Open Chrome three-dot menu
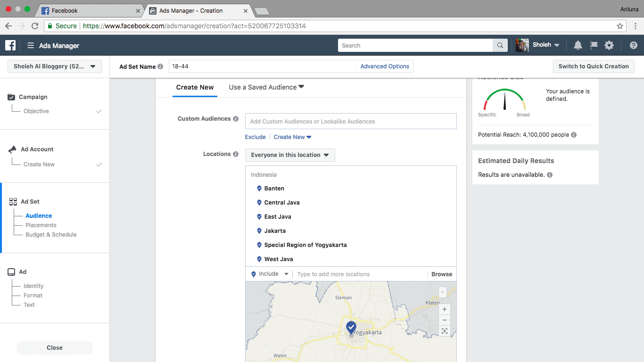 coord(635,26)
